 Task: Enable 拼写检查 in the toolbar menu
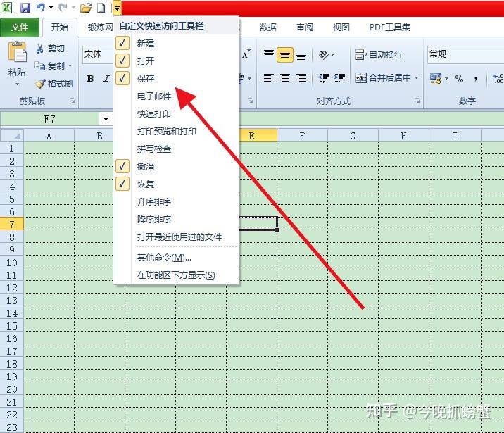154,149
